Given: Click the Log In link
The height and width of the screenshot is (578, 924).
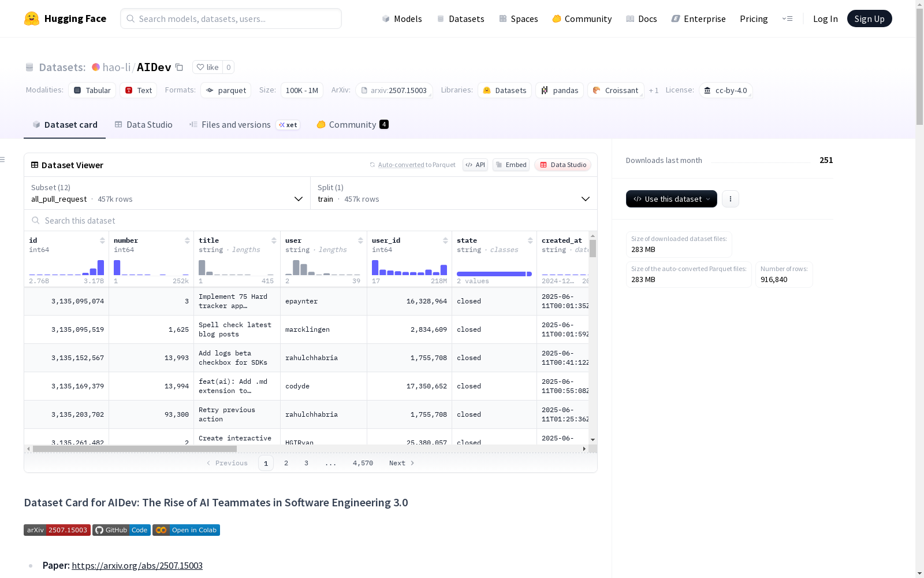Looking at the screenshot, I should [x=825, y=18].
